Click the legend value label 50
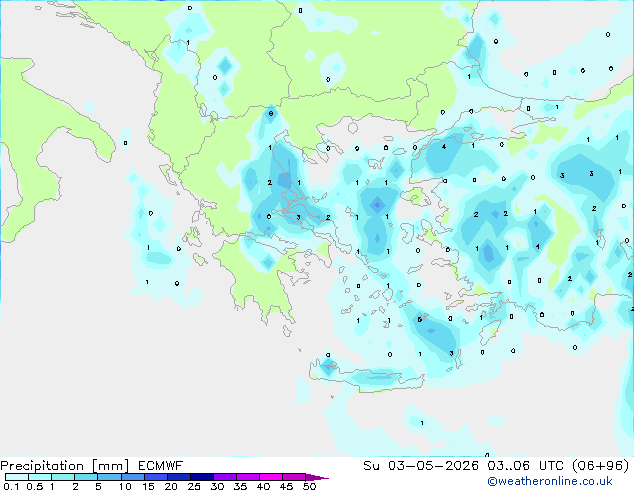 [310, 486]
